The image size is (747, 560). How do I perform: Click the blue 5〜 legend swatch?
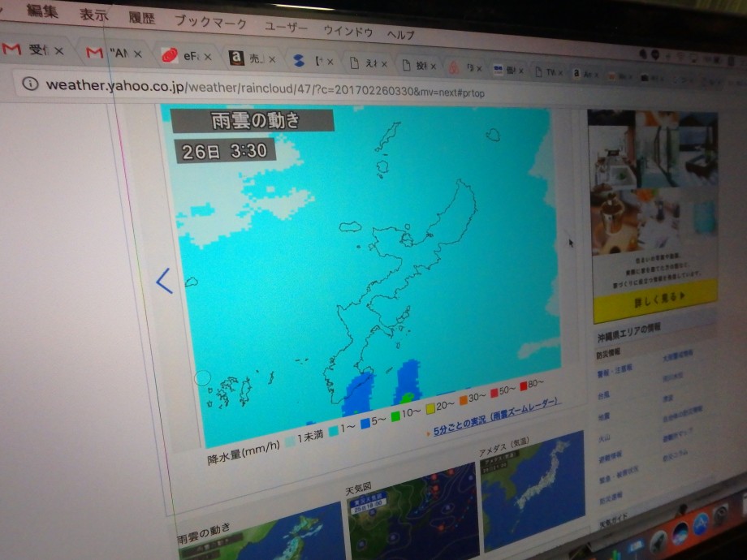(365, 423)
